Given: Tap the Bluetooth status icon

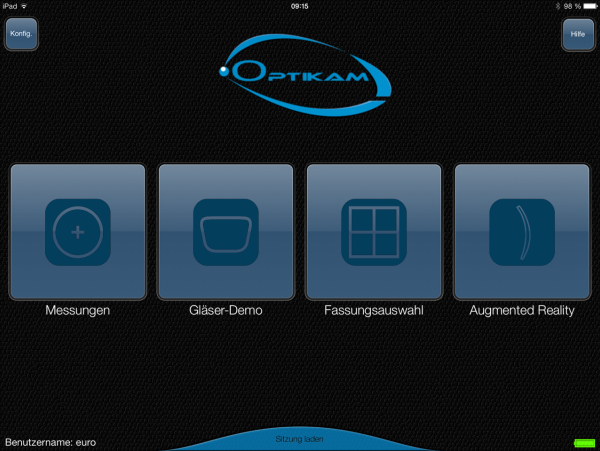Looking at the screenshot, I should [x=558, y=6].
